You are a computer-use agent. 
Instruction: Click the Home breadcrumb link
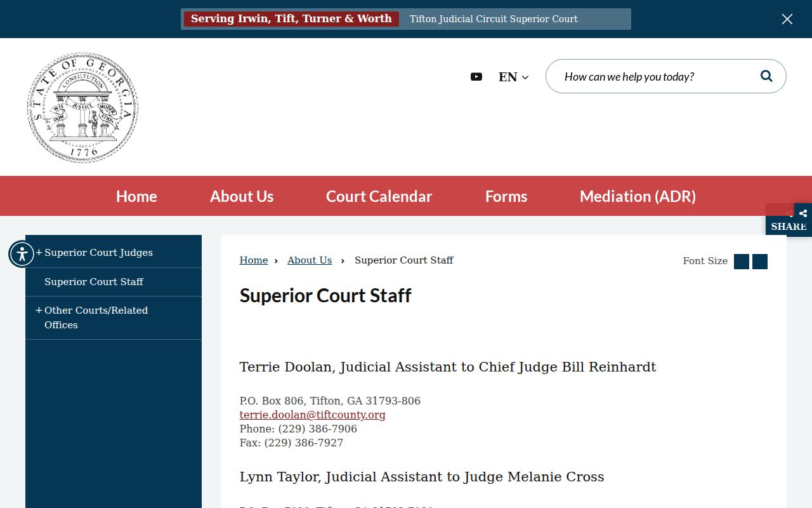[x=254, y=260]
